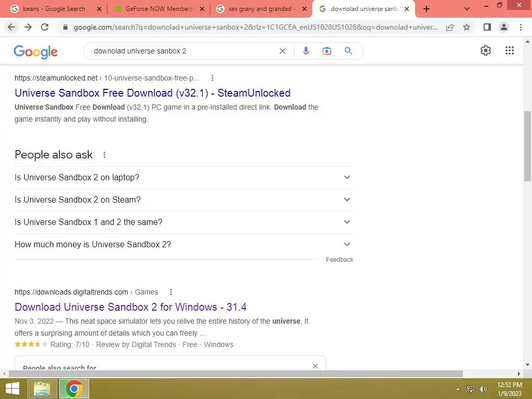Click into the Google search input field
Screen dimensions: 532x399
click(183, 51)
